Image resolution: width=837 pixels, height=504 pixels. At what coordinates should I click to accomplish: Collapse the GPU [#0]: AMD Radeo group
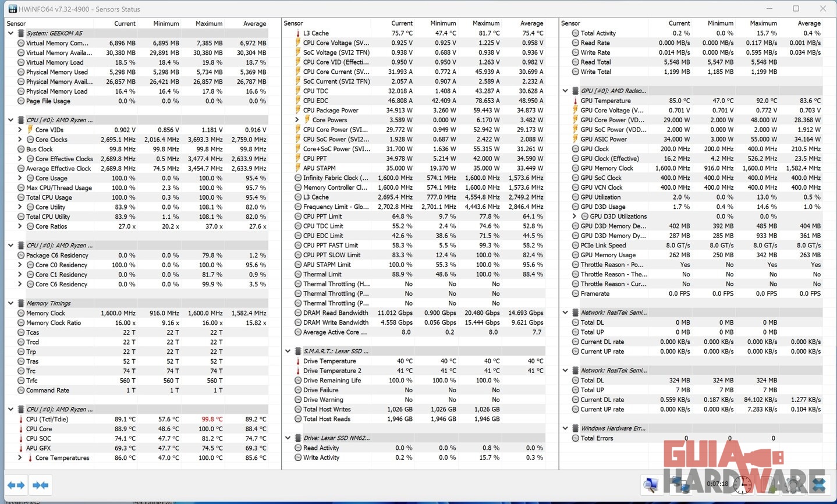tap(565, 91)
